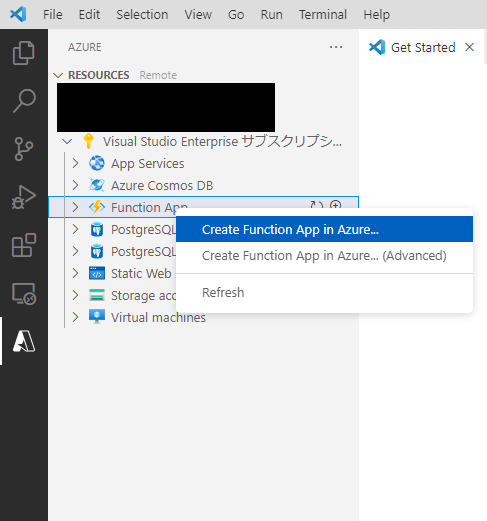
Task: Close the Get Started tab
Action: [469, 47]
